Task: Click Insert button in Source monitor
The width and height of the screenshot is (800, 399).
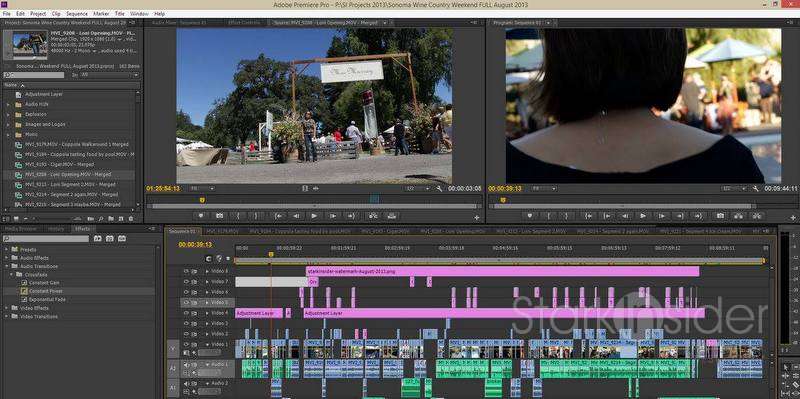Action: (x=373, y=216)
